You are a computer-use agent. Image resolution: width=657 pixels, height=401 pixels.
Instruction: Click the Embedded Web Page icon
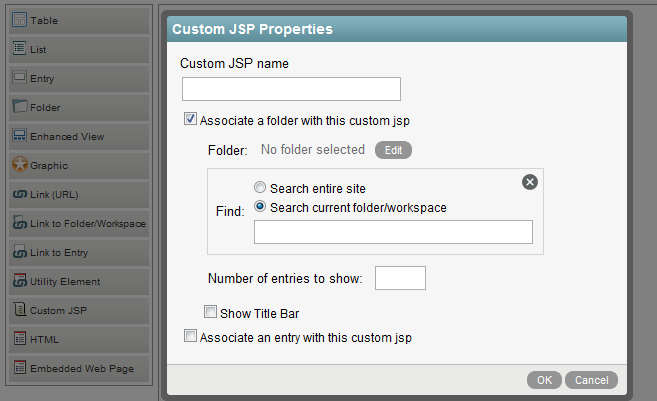coord(19,368)
